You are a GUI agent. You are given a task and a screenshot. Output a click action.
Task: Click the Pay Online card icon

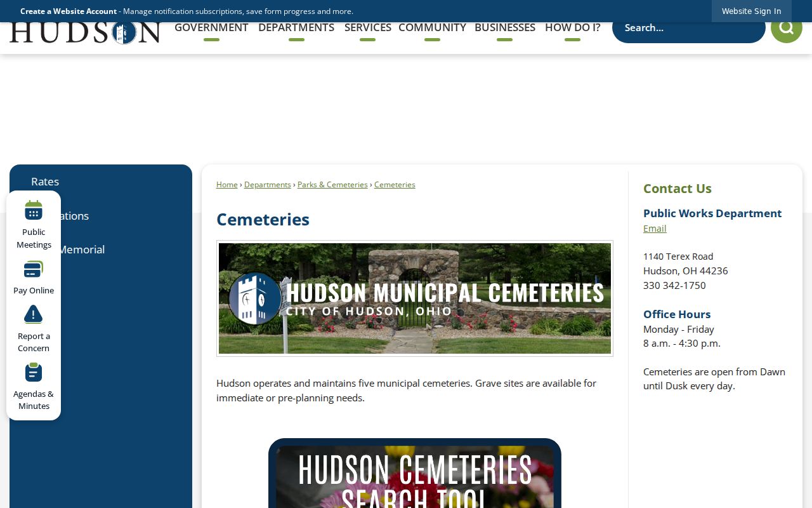pos(33,269)
